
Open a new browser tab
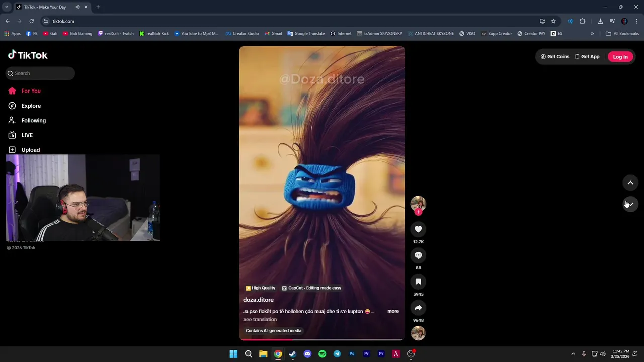tap(98, 7)
